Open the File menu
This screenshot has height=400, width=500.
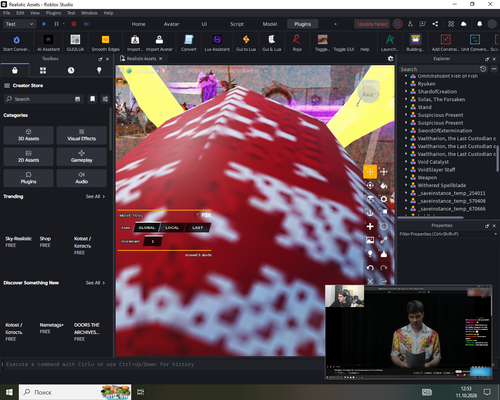point(6,13)
